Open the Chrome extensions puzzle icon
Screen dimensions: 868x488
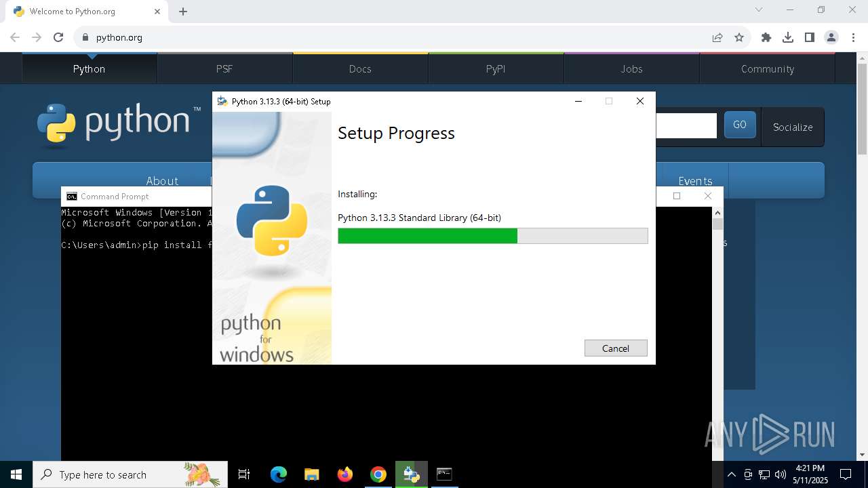click(766, 37)
